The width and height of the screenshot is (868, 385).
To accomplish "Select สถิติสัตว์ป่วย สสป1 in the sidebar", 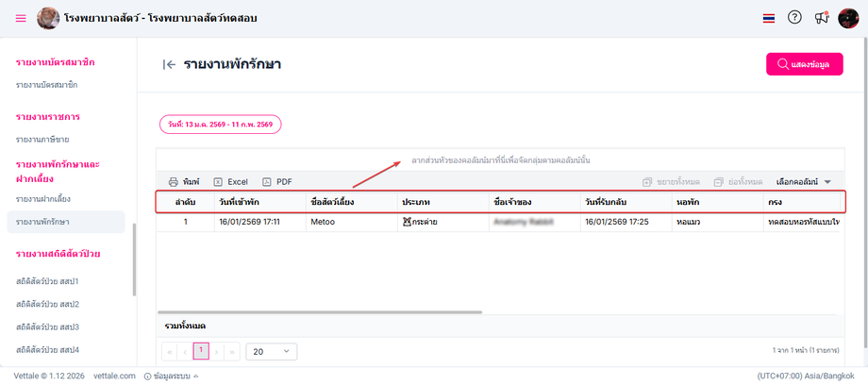I will point(47,281).
